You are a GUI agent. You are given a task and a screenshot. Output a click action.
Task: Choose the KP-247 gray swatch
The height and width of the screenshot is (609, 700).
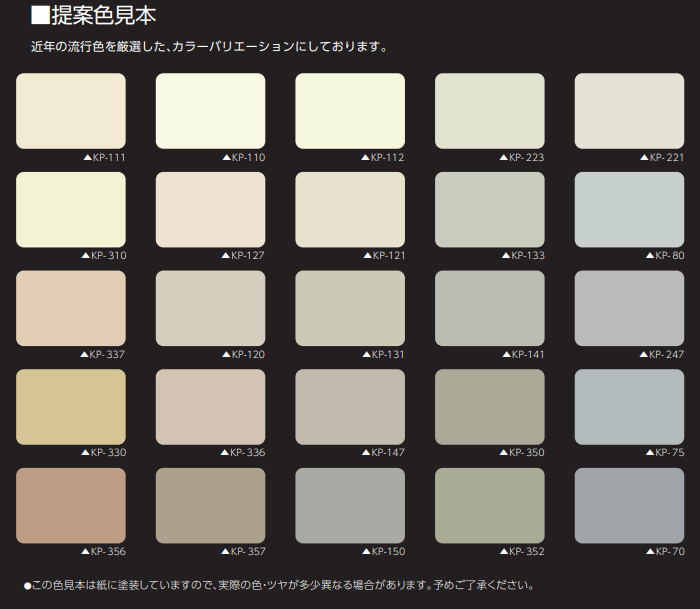click(x=629, y=308)
